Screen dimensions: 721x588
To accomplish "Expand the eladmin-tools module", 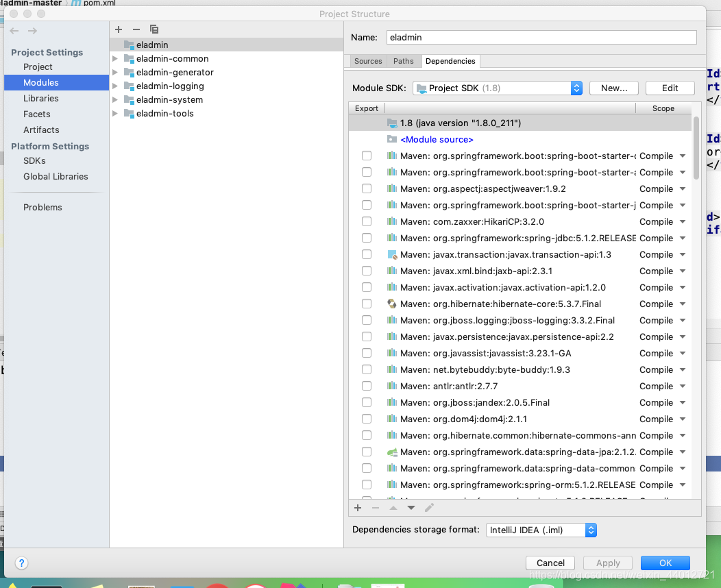I will pos(115,113).
